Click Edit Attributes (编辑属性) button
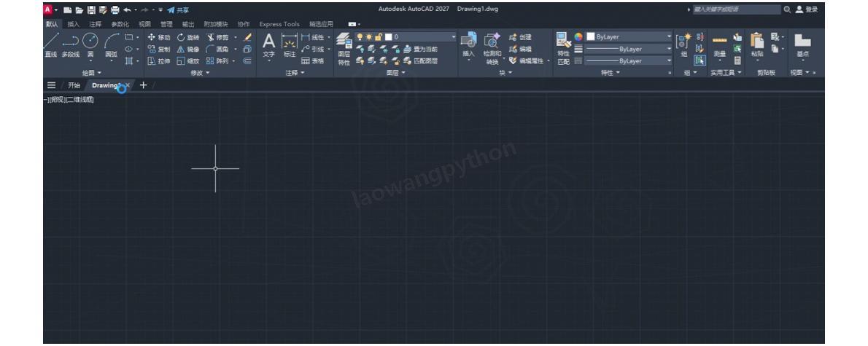 tap(527, 60)
